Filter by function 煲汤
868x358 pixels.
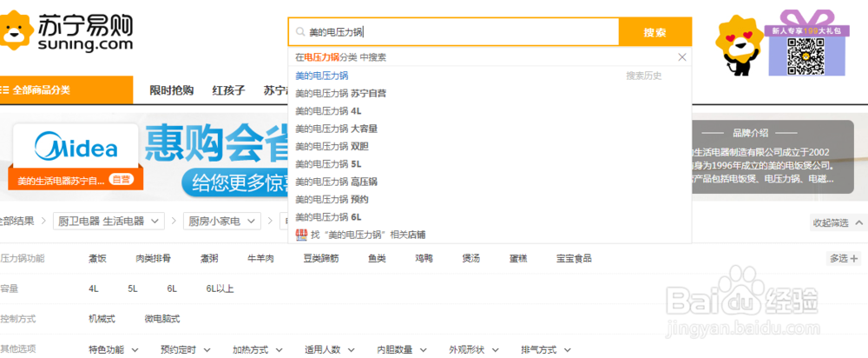tap(471, 258)
